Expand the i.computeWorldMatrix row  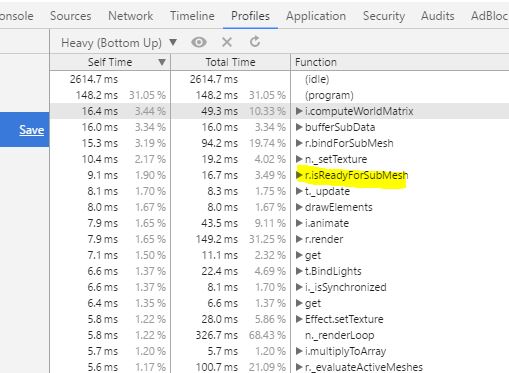(x=299, y=111)
